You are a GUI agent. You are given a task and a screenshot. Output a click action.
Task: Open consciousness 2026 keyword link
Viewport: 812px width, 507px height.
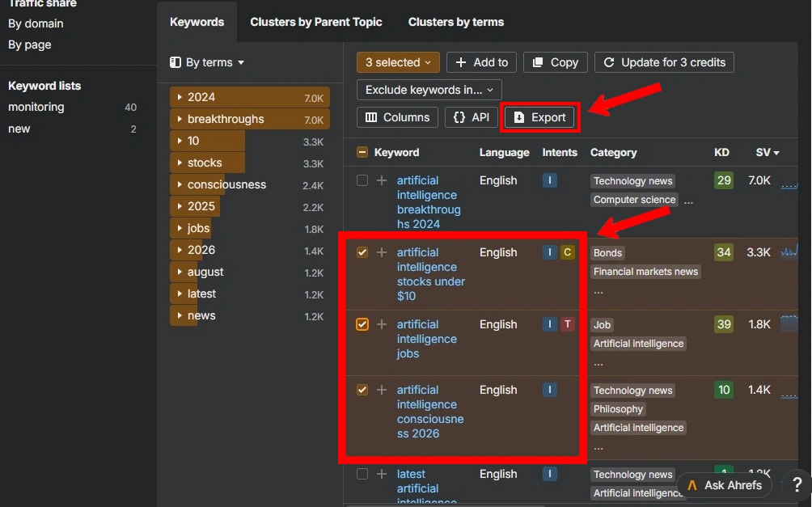point(430,412)
